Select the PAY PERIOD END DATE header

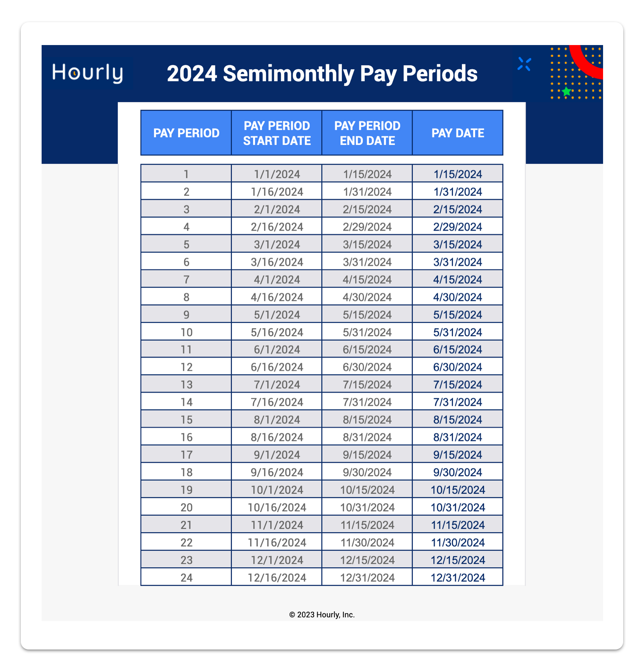(367, 133)
